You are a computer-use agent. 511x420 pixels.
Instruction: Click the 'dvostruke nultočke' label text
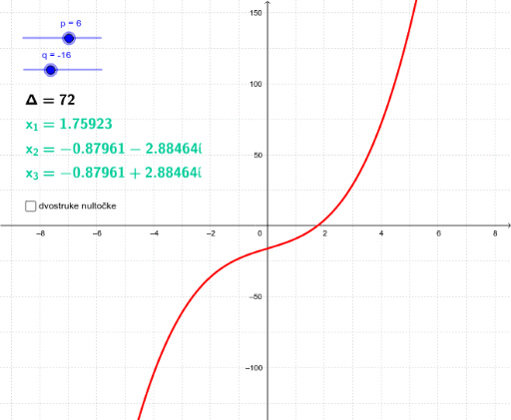[78, 207]
